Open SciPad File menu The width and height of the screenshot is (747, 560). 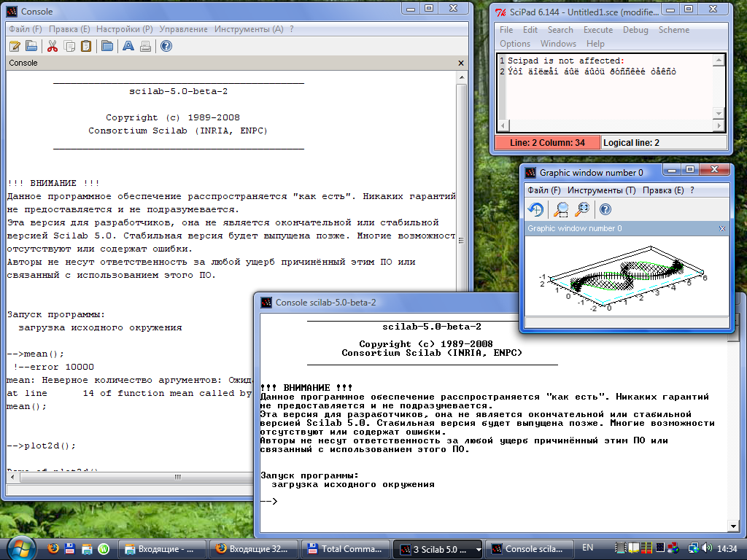click(506, 29)
